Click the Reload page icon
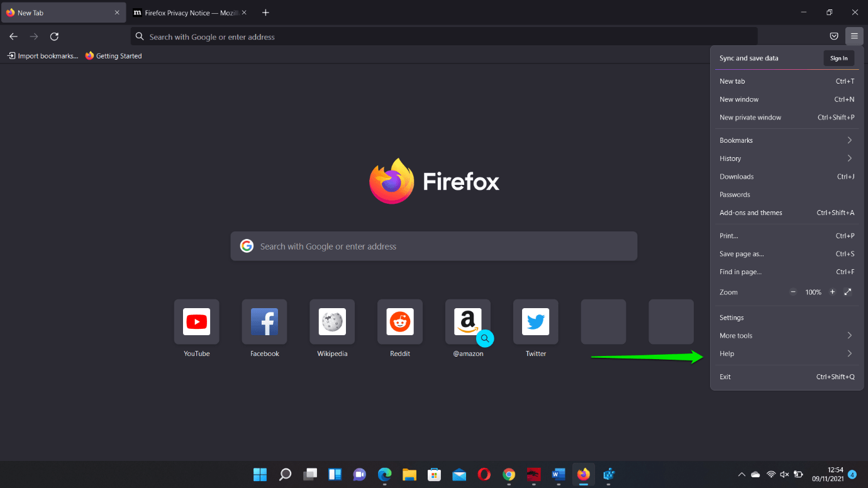This screenshot has width=868, height=488. 55,36
